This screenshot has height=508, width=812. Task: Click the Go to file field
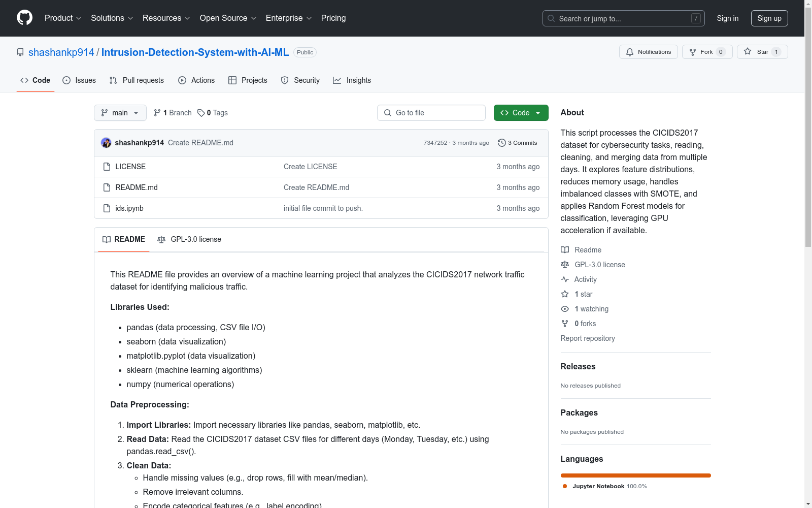click(x=431, y=113)
